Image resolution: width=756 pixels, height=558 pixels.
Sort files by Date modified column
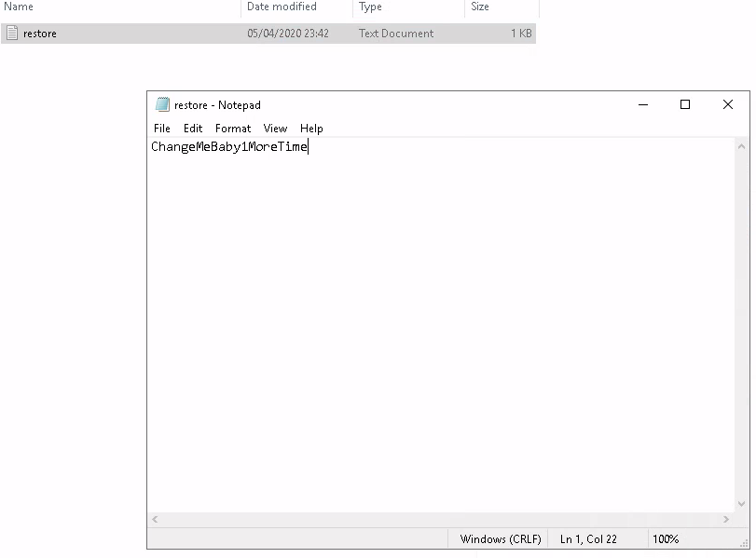click(282, 7)
